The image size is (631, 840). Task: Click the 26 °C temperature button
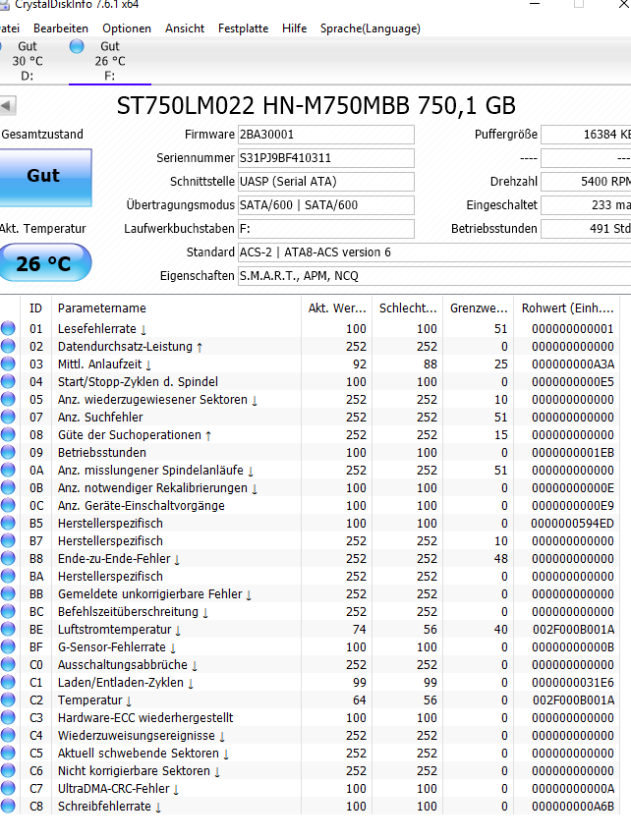point(44,262)
